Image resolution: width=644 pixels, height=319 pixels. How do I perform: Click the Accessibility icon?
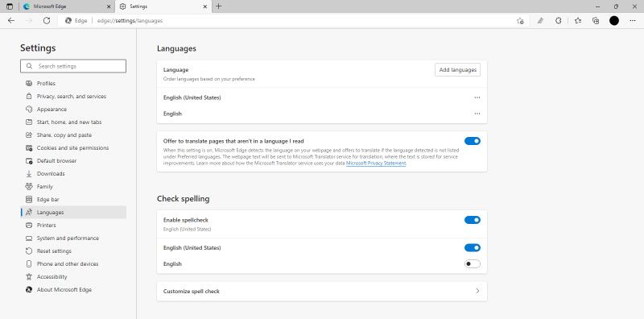click(29, 276)
